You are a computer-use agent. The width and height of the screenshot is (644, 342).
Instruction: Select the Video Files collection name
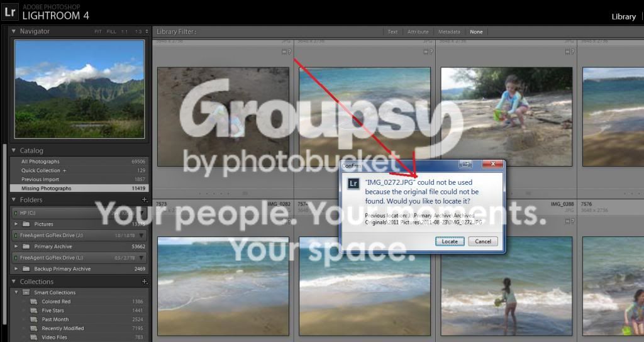click(54, 338)
